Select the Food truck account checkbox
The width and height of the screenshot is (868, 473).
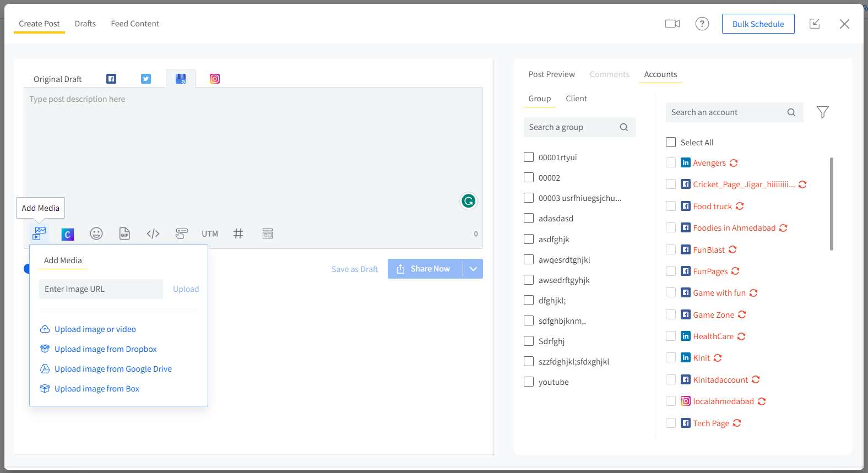[671, 206]
